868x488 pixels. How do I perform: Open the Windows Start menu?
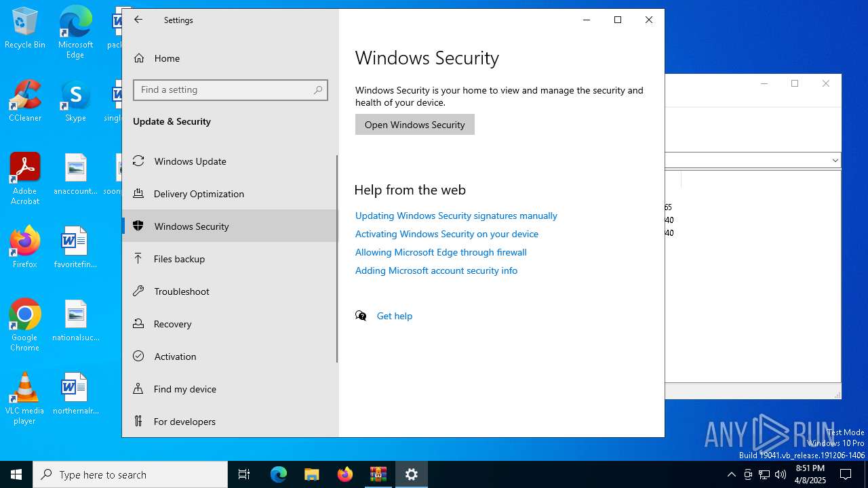(x=16, y=474)
